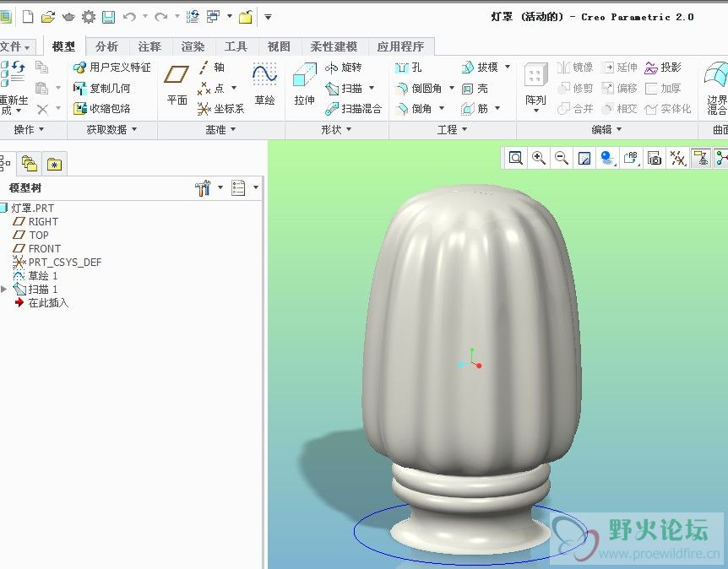
Task: Select the 投影 project tool
Action: (663, 68)
